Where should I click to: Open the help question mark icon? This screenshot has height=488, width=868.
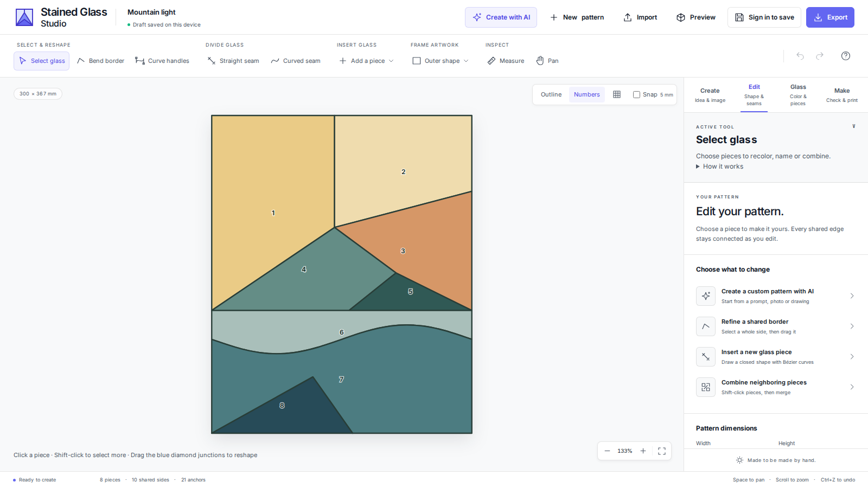click(846, 56)
